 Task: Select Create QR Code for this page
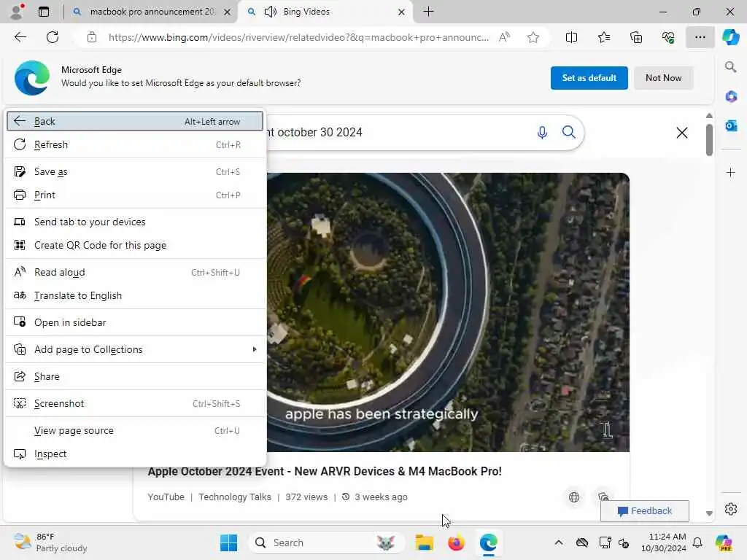(x=135, y=245)
